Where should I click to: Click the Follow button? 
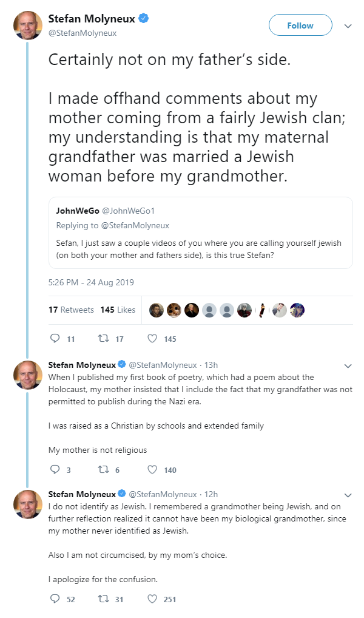coord(300,25)
